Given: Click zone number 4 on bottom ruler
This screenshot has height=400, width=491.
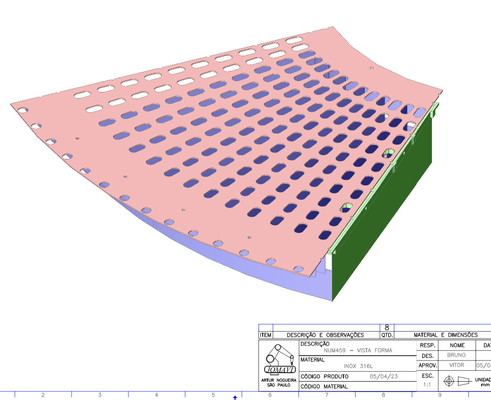Looking at the screenshot, I should tap(156, 395).
